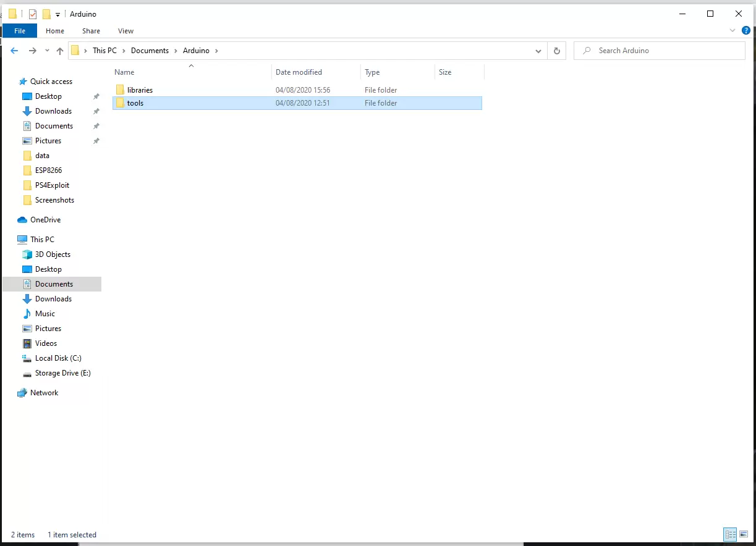Sort by the Date modified column header
The height and width of the screenshot is (546, 756).
coord(316,72)
